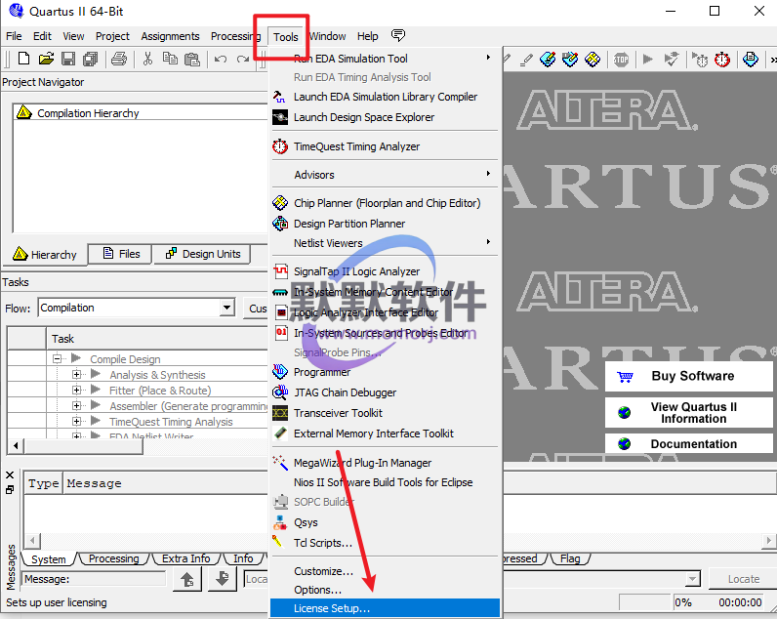Click the Buy Software button
777x619 pixels.
tap(689, 376)
